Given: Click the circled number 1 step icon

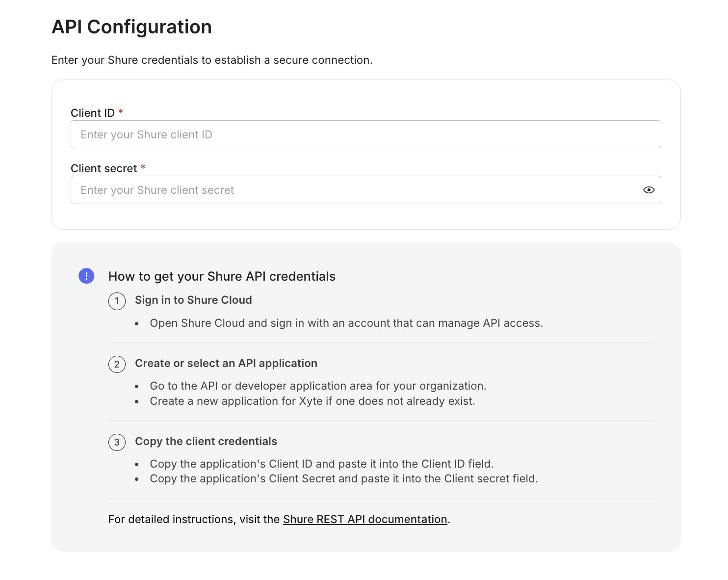Looking at the screenshot, I should click(117, 301).
